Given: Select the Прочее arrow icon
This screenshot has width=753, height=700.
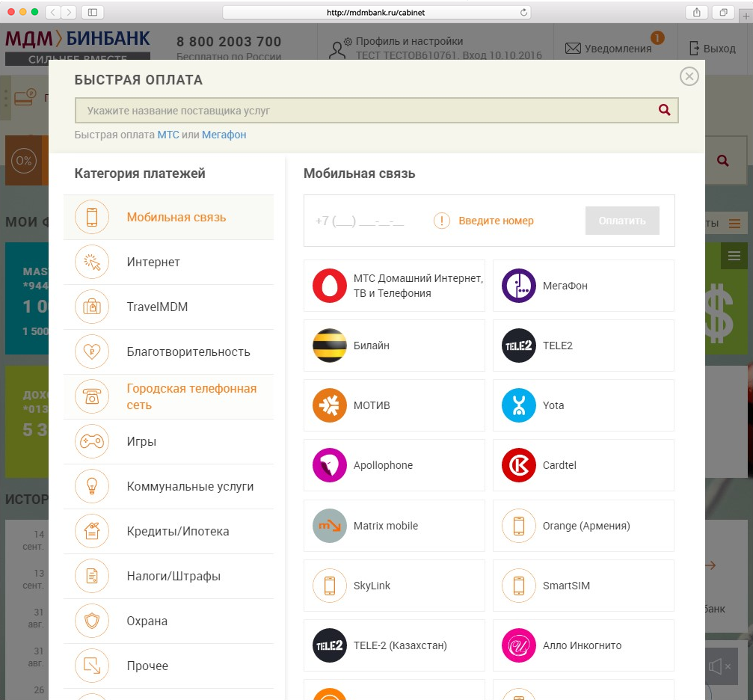Looking at the screenshot, I should 92,666.
